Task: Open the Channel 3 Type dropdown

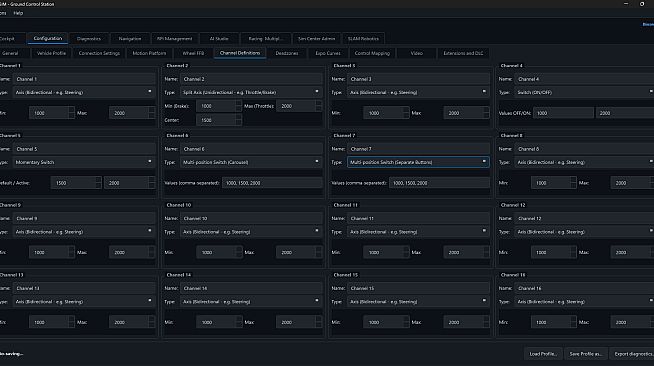Action: coord(418,92)
